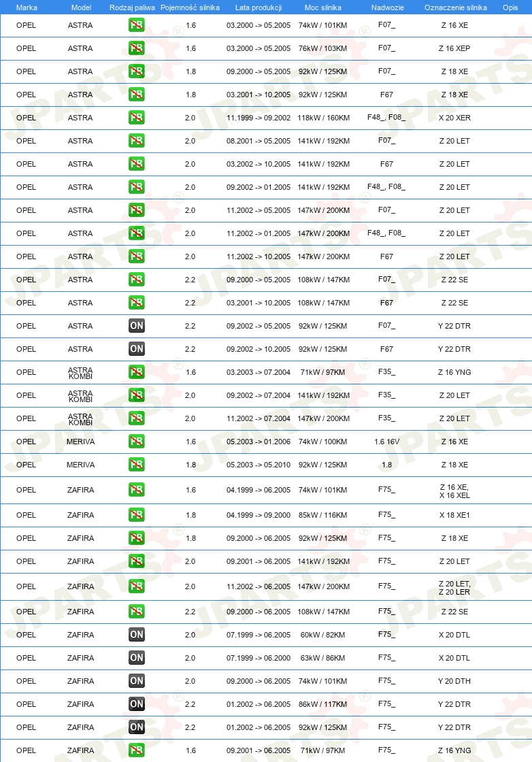This screenshot has height=762, width=532.
Task: Click the Oznaczenie silnika column header
Action: point(456,7)
